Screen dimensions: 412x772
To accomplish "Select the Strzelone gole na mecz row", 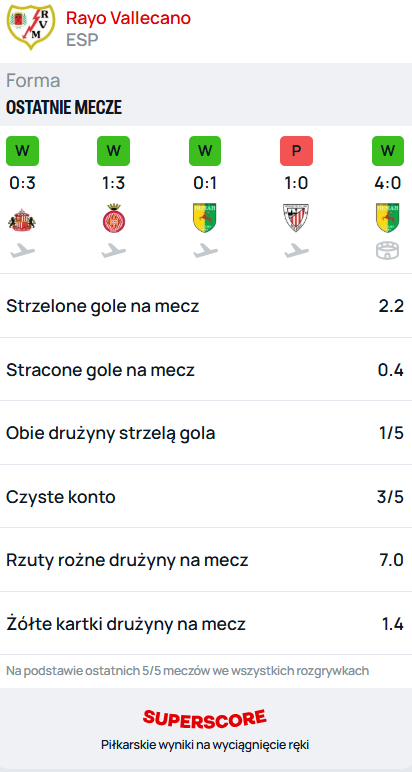I will (206, 306).
